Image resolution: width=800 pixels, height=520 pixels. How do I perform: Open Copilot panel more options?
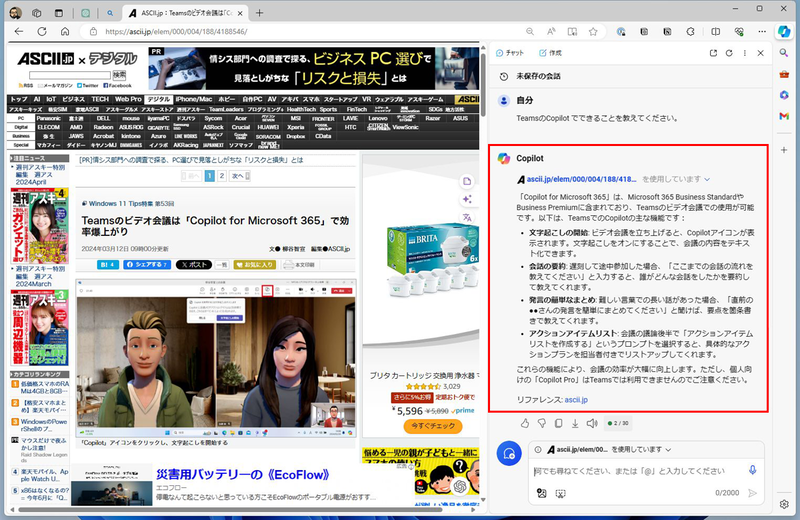tap(744, 53)
